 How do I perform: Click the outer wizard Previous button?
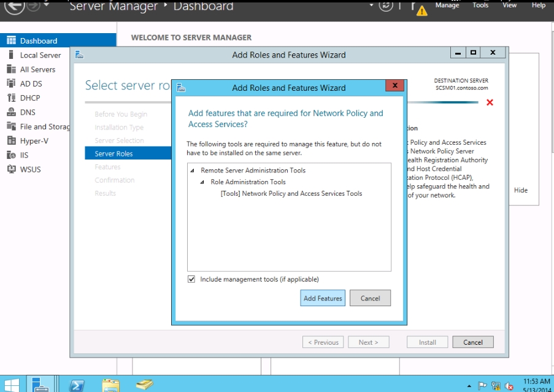coord(323,342)
